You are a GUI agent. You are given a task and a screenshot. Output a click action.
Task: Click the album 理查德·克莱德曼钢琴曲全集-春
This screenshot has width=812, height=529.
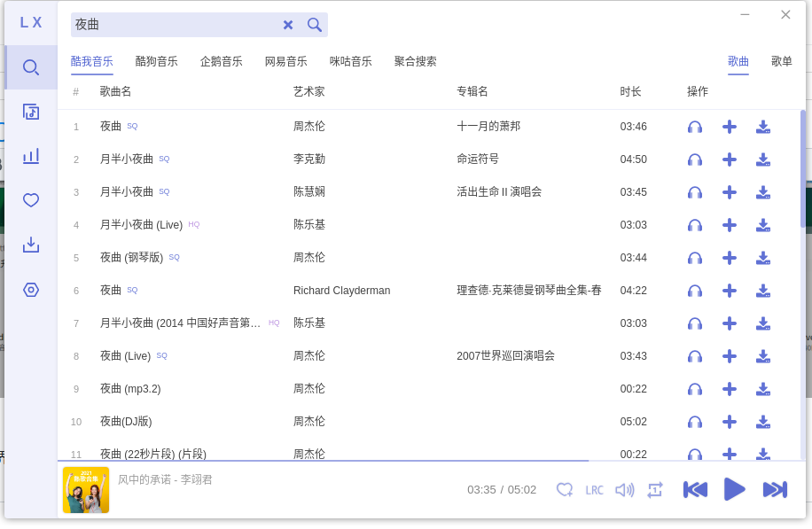click(528, 291)
